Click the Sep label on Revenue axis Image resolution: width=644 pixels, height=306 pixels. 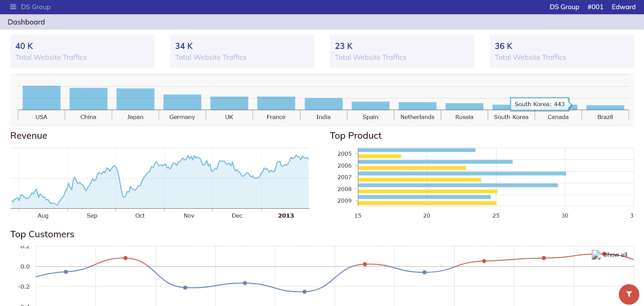click(92, 216)
